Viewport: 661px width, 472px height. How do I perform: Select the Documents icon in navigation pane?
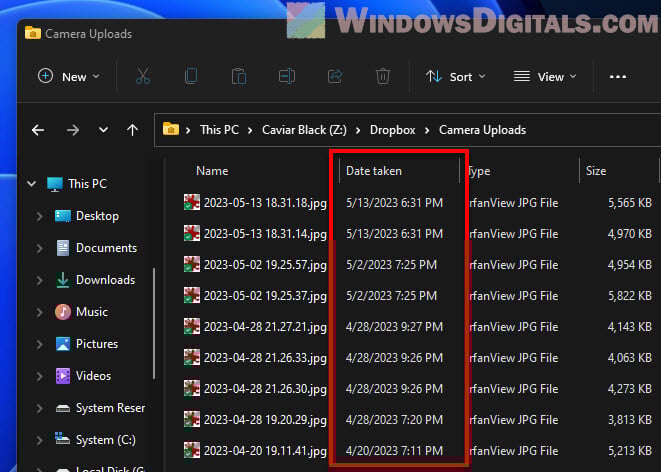tap(63, 248)
